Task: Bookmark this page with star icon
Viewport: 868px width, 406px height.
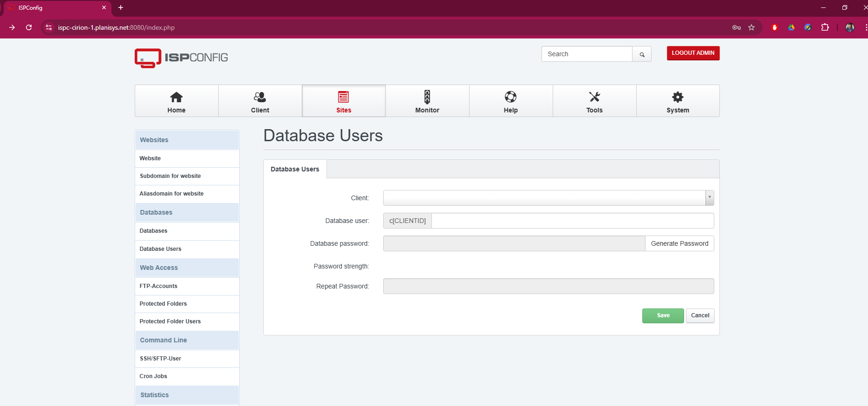Action: (751, 27)
